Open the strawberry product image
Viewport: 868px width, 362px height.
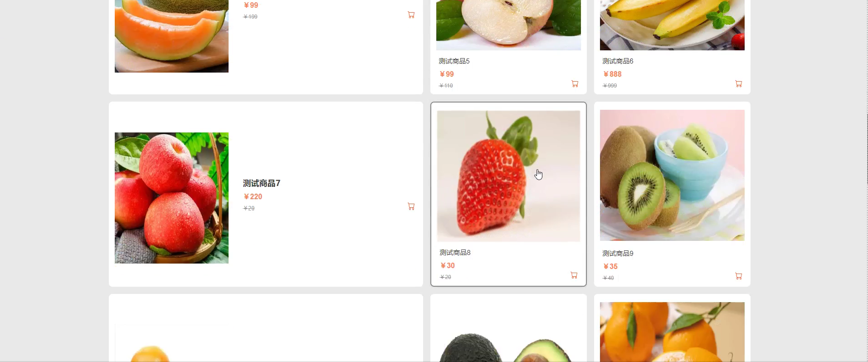point(508,176)
